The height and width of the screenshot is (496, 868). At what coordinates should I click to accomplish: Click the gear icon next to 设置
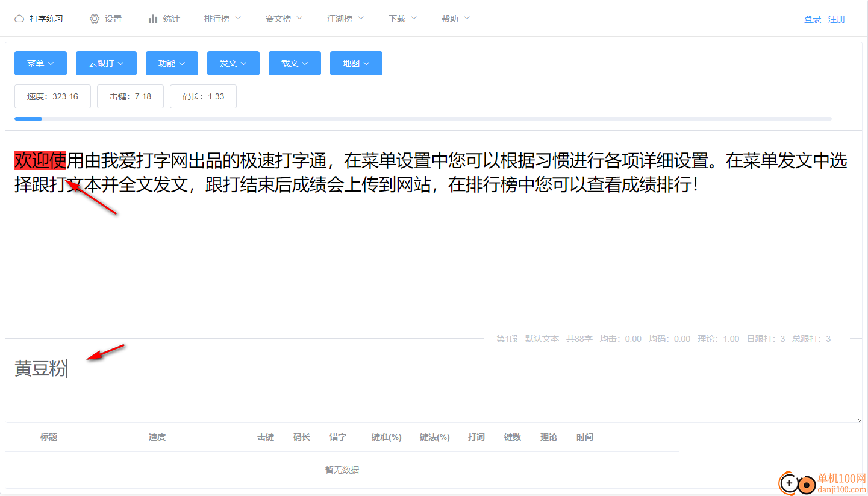[x=95, y=19]
